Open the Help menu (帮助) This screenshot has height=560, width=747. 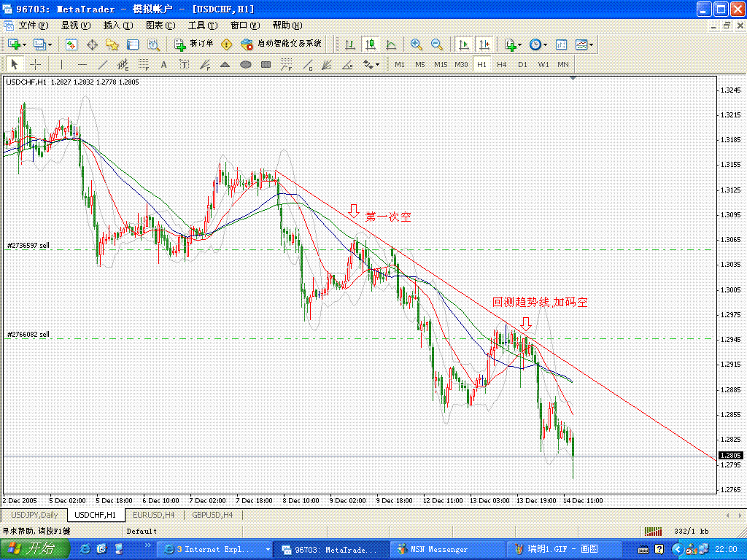tap(287, 26)
